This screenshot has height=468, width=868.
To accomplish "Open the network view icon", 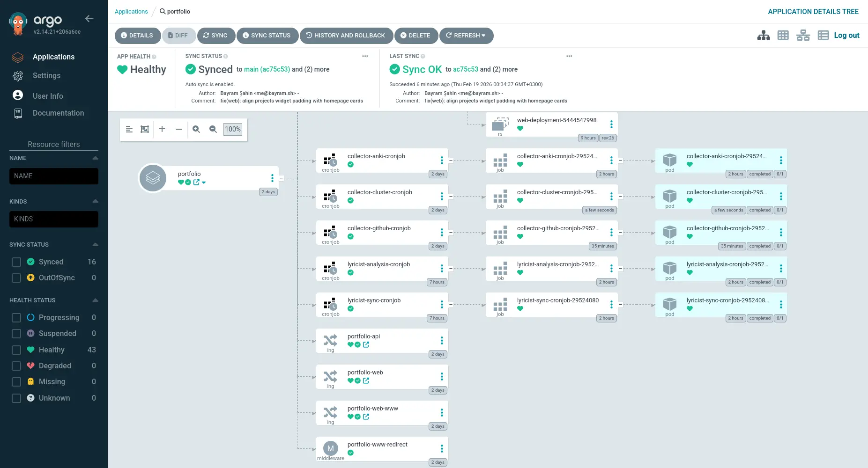I will coord(803,36).
